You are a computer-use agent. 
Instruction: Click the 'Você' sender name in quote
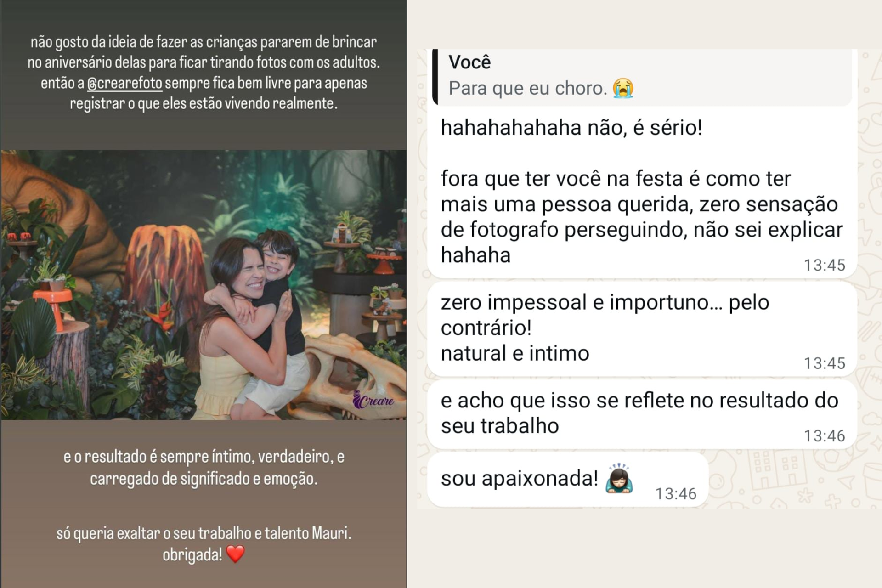coord(469,62)
